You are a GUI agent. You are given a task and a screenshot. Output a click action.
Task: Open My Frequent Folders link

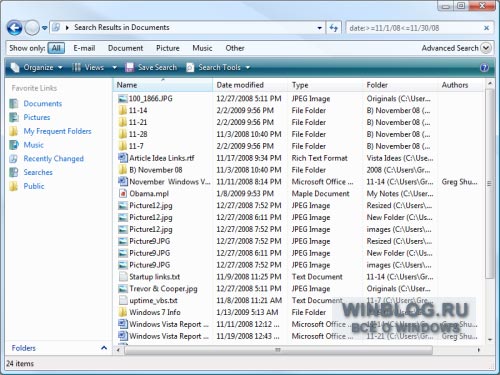click(57, 131)
